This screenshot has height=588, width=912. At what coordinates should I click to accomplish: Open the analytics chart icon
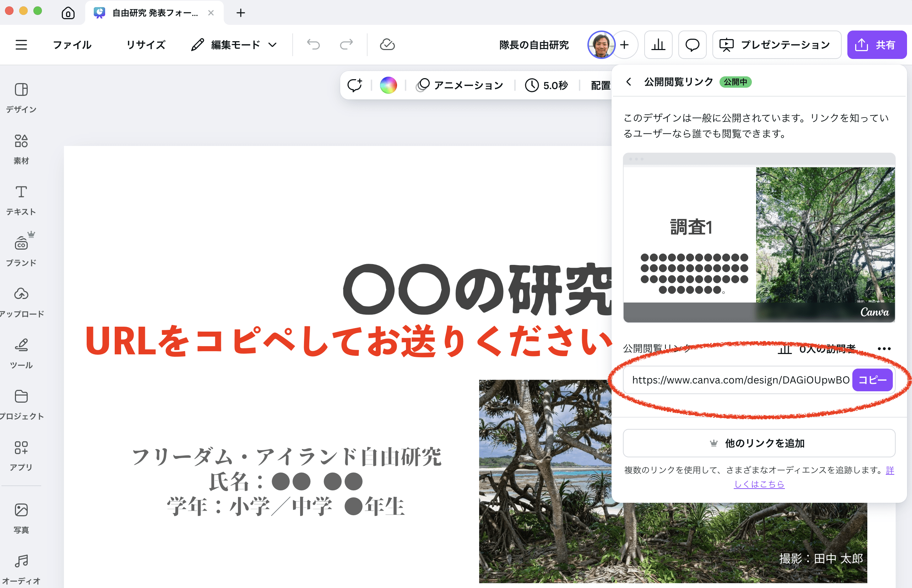[x=658, y=45]
